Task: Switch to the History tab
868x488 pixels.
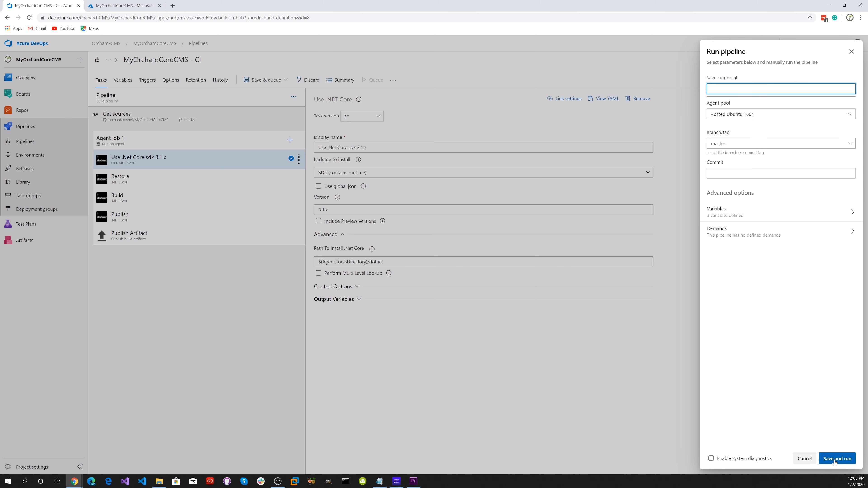Action: pyautogui.click(x=220, y=80)
